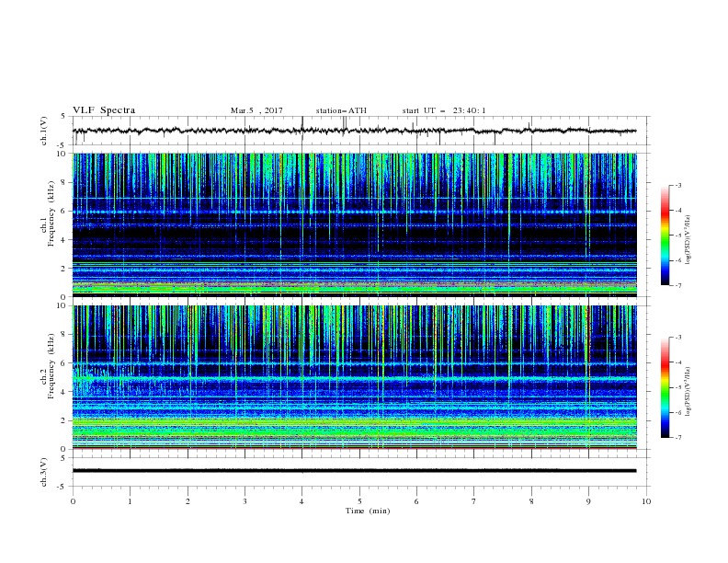Click inside the ch.2 spectrogram panel

(355, 377)
